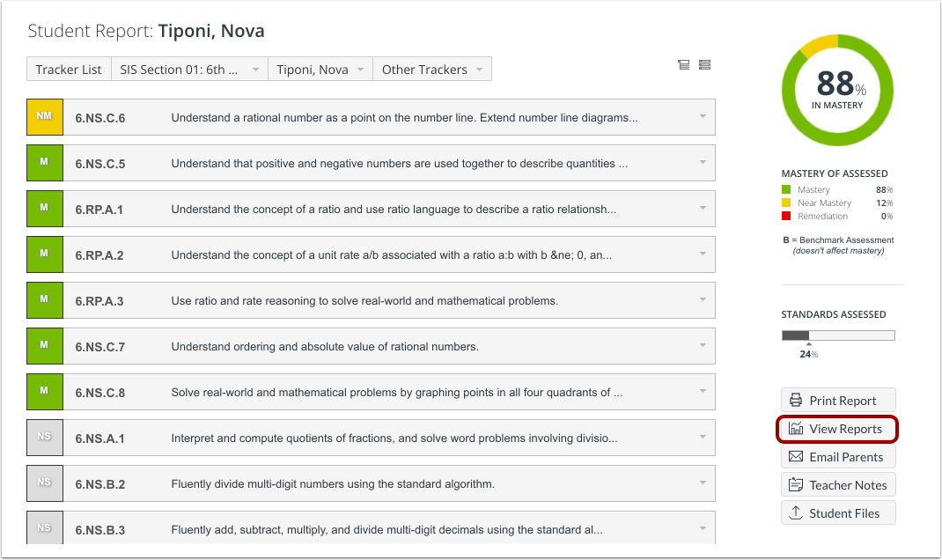Toggle the NS badge for 6.NS.A.1
This screenshot has height=560, width=942.
coord(44,438)
